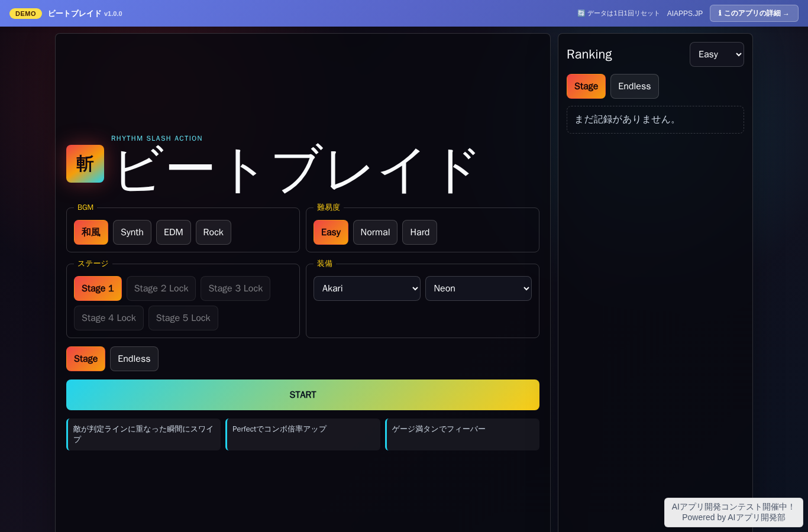Click the Ranking heading

click(589, 54)
